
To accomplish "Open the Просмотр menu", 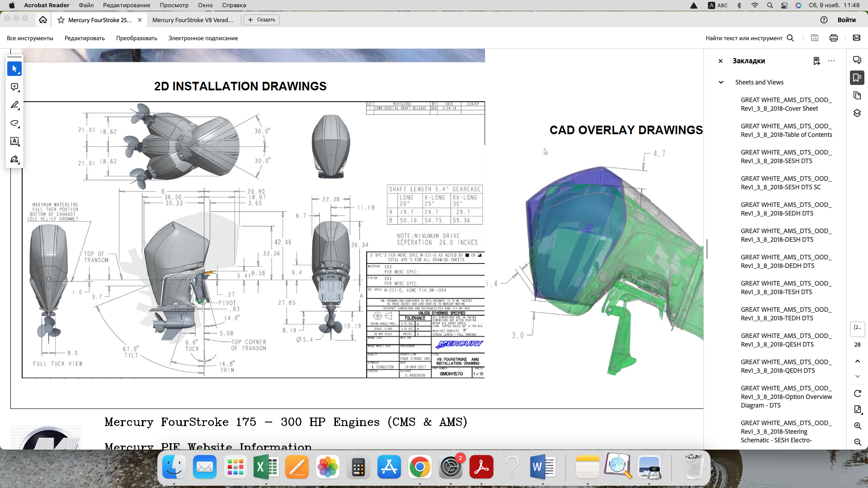I will tap(174, 5).
